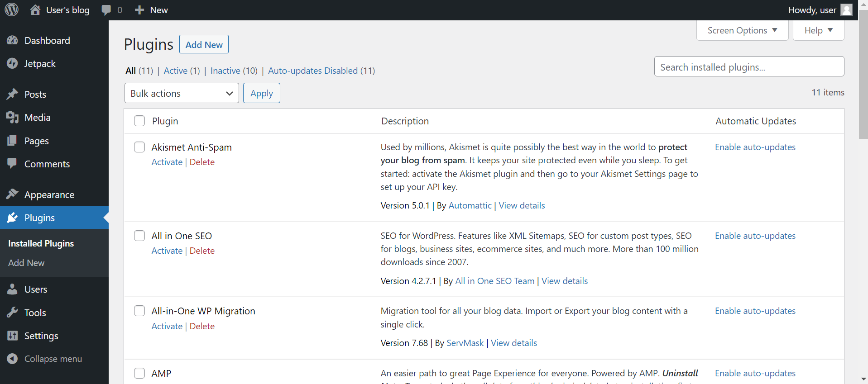The image size is (868, 384).
Task: Click the Settings sliders icon
Action: 12,336
